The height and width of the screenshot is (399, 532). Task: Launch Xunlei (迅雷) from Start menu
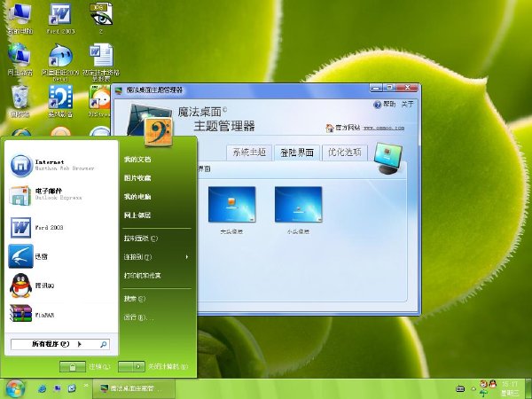(61, 256)
